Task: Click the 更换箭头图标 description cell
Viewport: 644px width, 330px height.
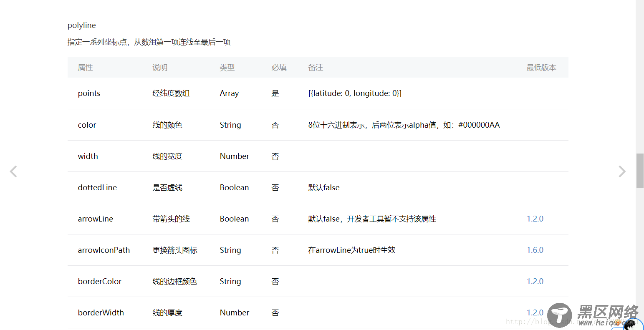Action: (x=175, y=250)
